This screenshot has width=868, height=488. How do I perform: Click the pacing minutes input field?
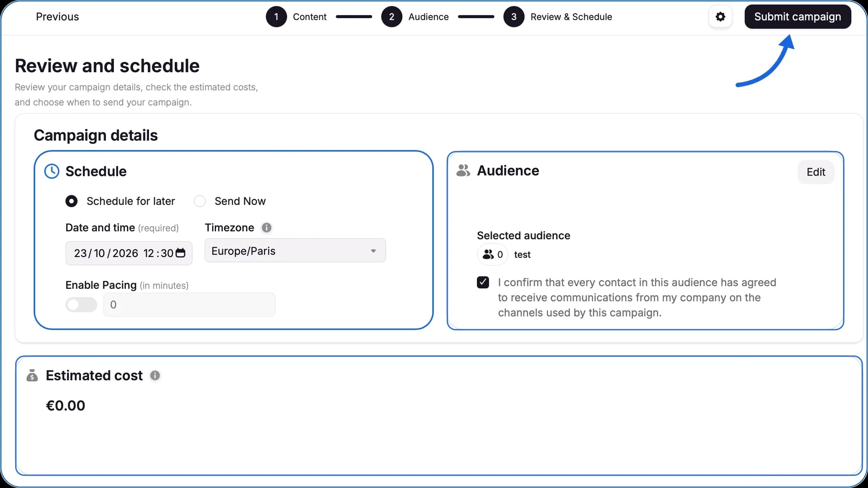point(190,305)
